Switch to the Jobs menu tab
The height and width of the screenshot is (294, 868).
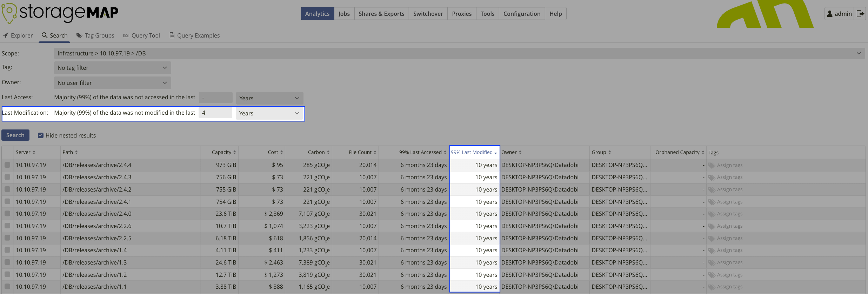(344, 14)
